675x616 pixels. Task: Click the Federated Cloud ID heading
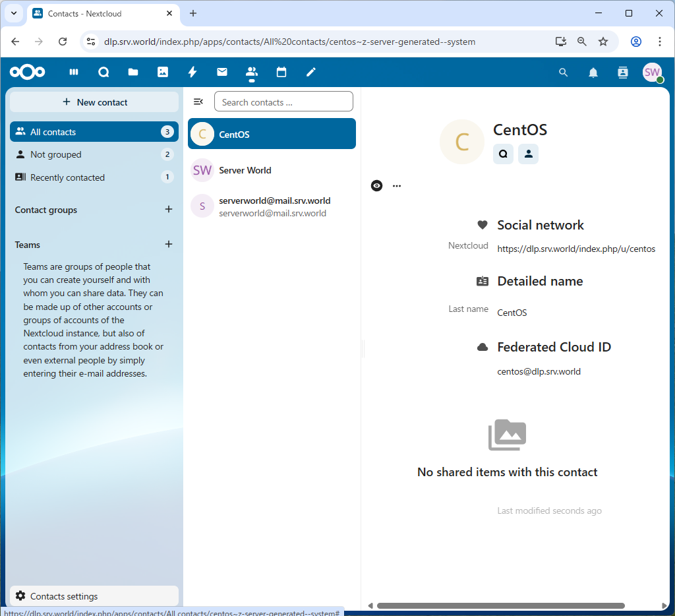tap(554, 347)
